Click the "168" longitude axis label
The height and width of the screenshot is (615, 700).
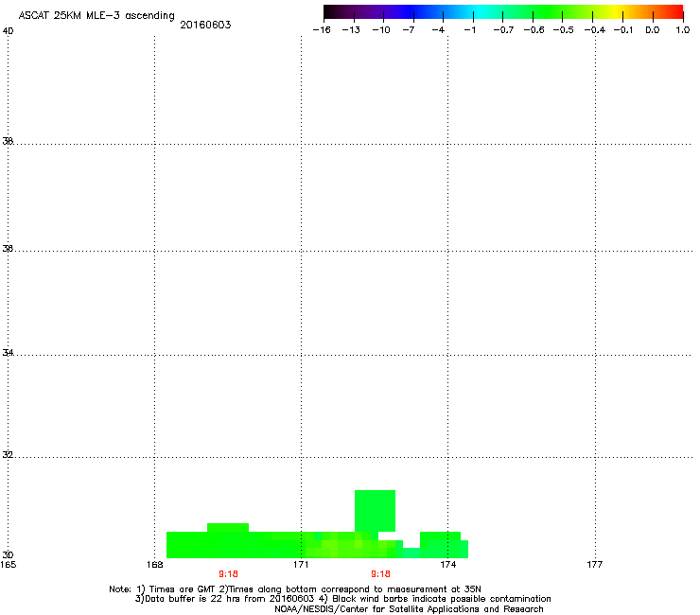pyautogui.click(x=154, y=565)
